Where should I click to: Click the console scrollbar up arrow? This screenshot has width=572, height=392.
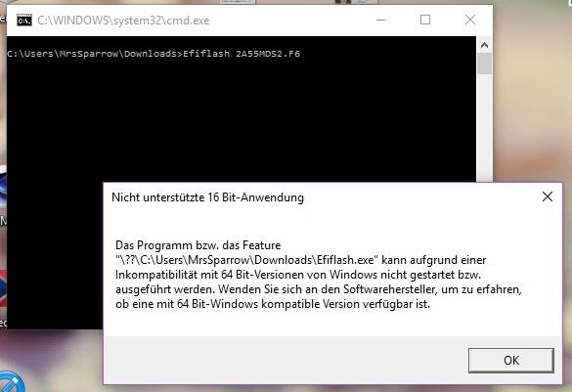pos(484,45)
